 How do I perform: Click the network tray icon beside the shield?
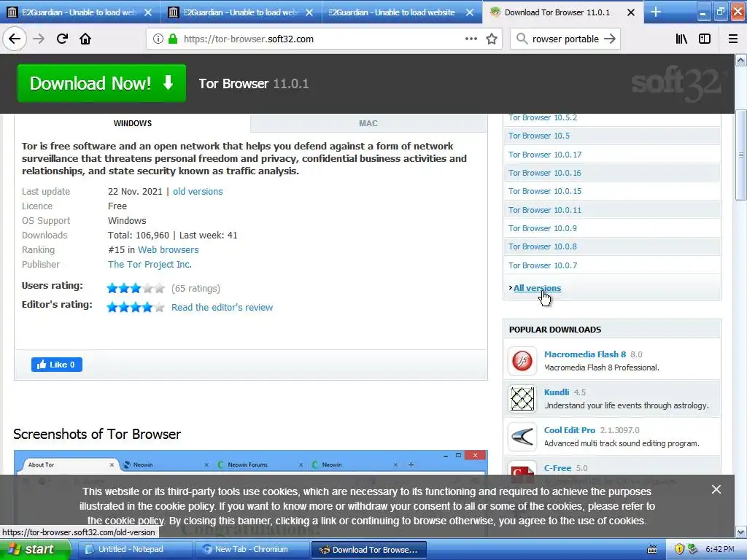[x=693, y=550]
